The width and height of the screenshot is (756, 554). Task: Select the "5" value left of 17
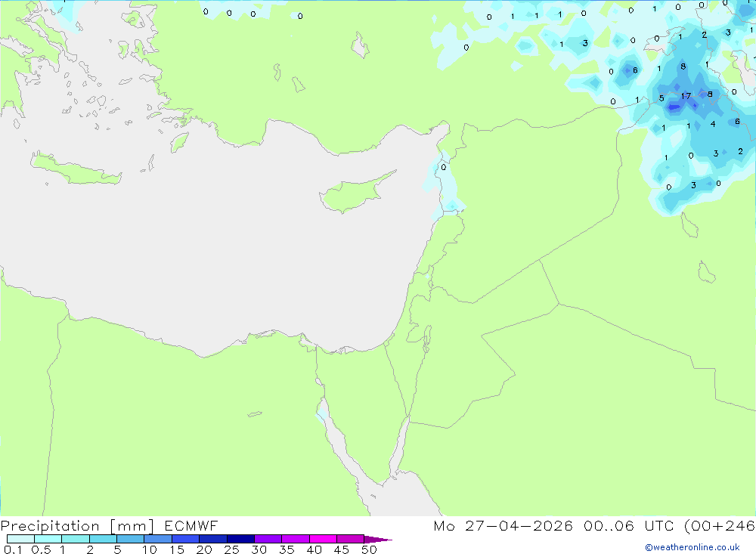[x=661, y=98]
